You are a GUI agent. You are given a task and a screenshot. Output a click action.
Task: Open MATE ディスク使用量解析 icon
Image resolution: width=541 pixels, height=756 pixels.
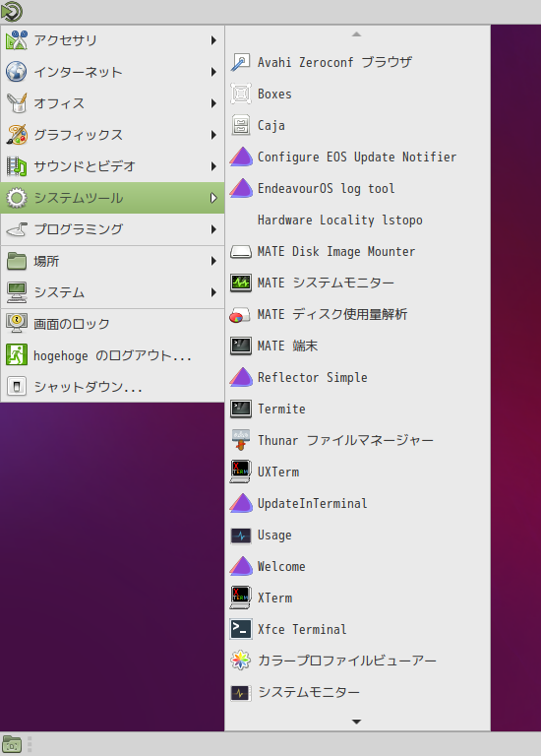tap(240, 314)
